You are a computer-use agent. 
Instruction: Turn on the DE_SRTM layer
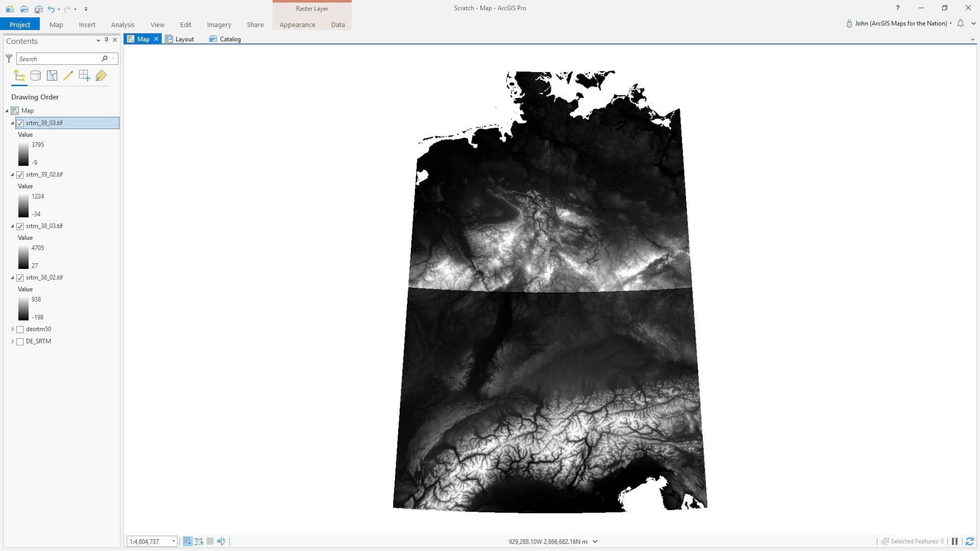point(20,341)
